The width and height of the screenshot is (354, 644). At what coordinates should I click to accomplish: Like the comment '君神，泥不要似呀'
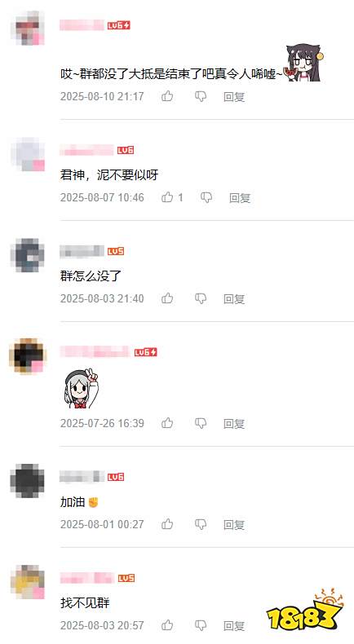(x=167, y=197)
